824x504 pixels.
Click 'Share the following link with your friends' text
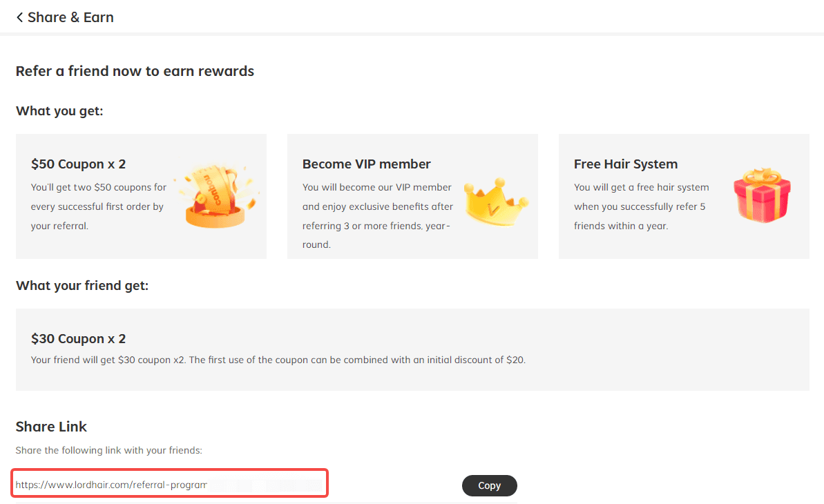click(108, 450)
